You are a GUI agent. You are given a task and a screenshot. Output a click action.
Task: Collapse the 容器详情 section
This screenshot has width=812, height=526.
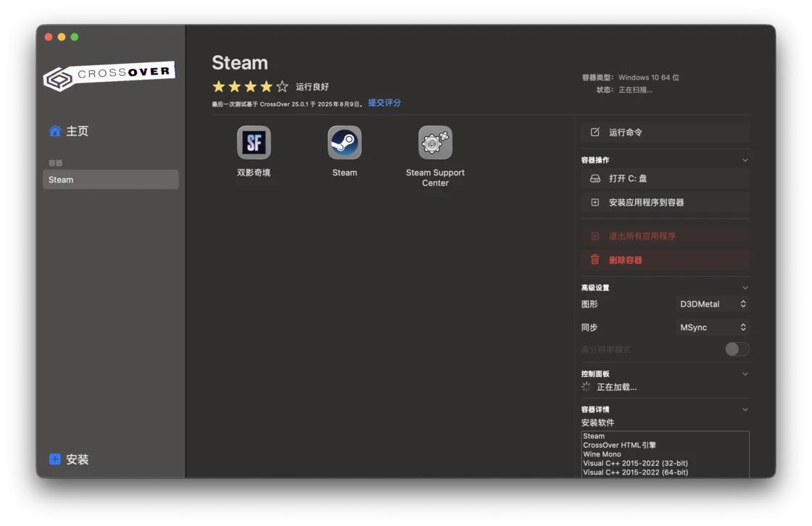click(746, 409)
